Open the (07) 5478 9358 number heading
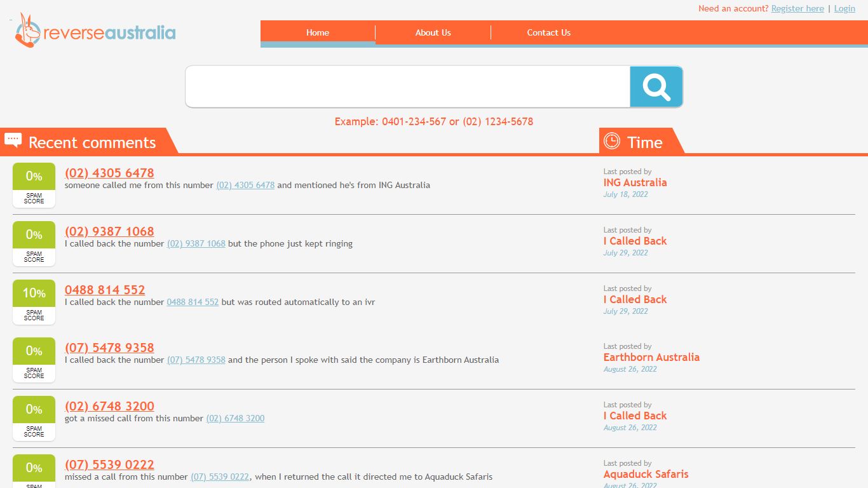 click(109, 348)
